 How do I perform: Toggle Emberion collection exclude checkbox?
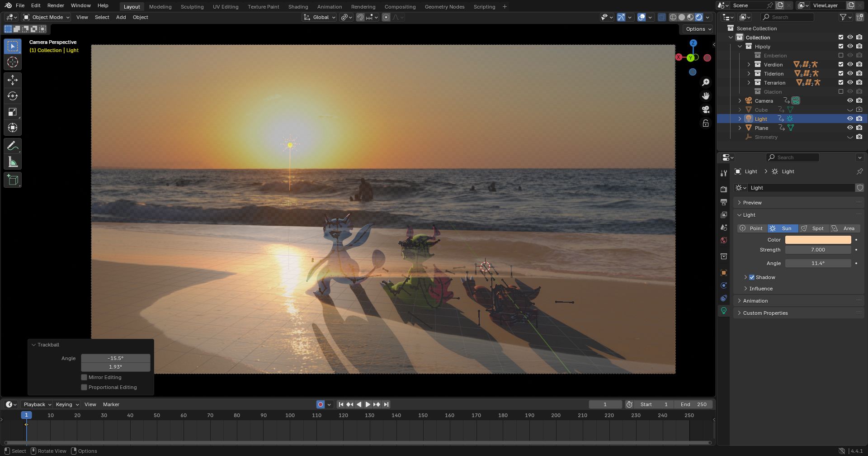[x=841, y=56]
